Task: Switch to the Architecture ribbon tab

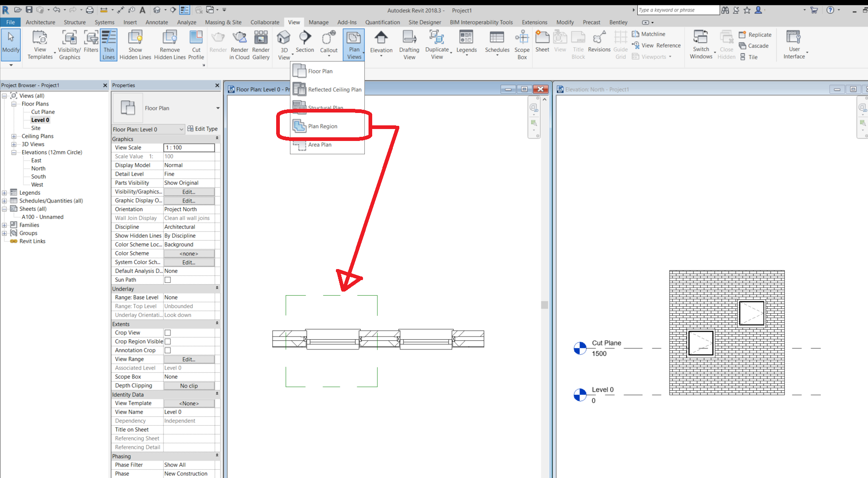Action: [40, 22]
